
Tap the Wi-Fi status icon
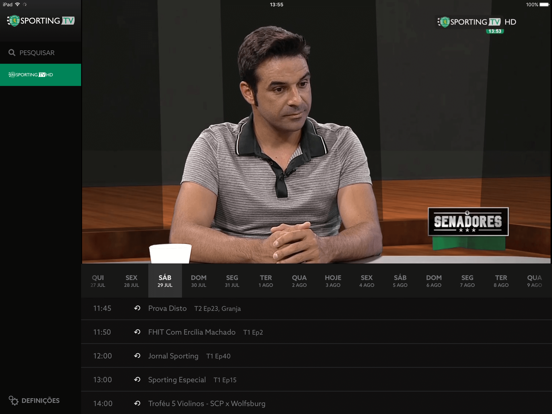point(17,4)
